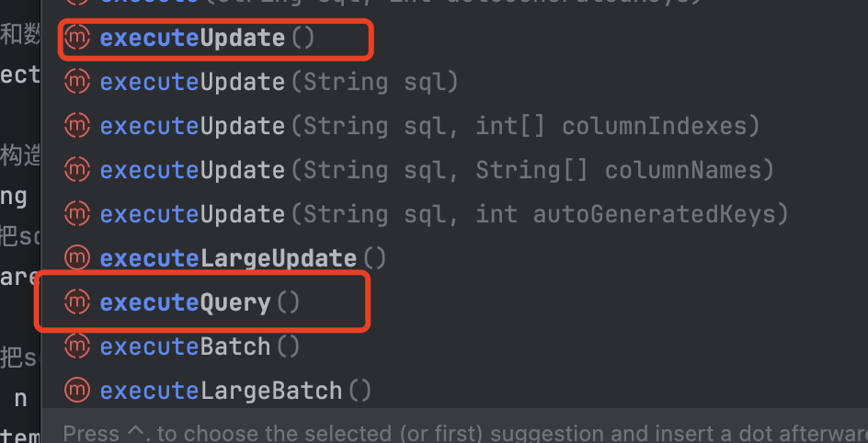Choose the executeUpdate(String sql) completion
The width and height of the screenshot is (868, 443).
[454, 82]
